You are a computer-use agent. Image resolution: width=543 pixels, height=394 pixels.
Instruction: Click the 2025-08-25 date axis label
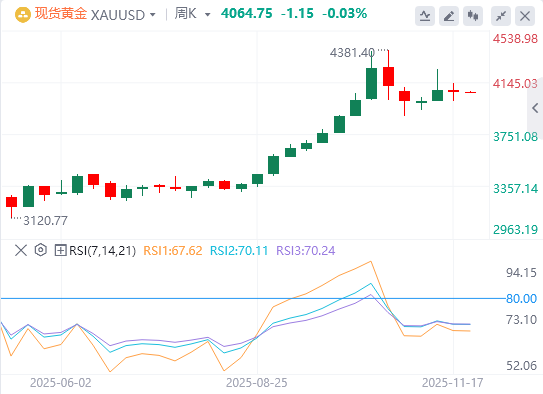click(257, 383)
